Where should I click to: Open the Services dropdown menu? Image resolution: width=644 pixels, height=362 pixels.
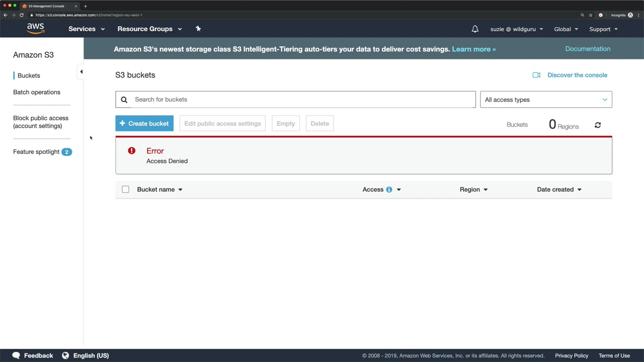pyautogui.click(x=87, y=29)
